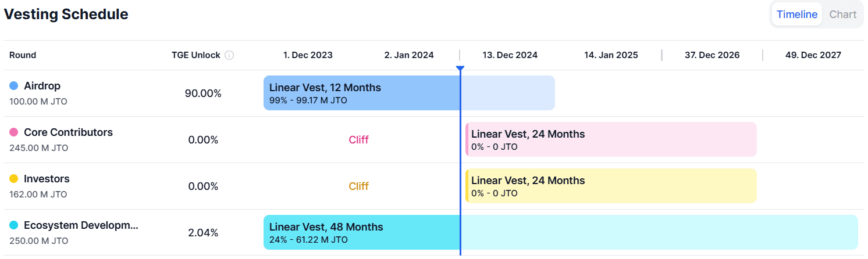Click the Round column header

pos(23,55)
